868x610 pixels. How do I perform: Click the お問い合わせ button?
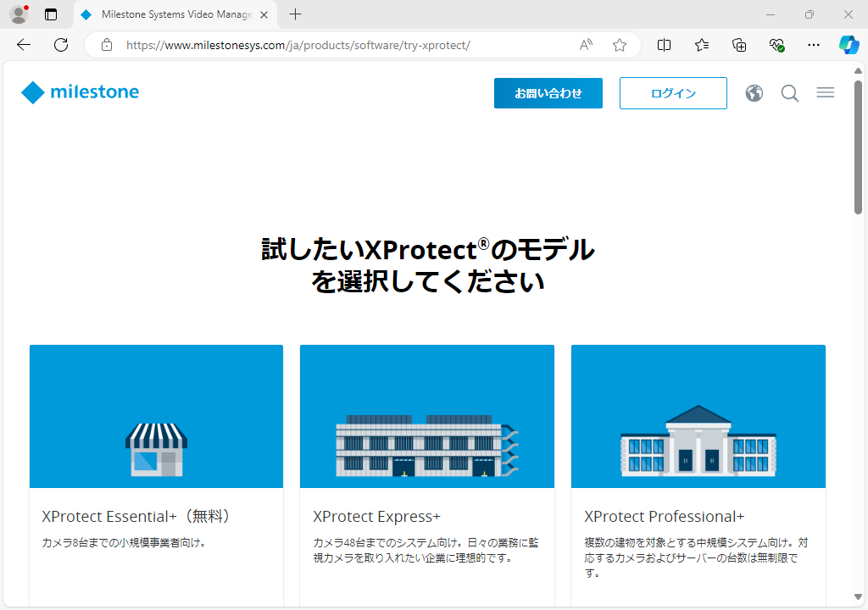click(548, 93)
